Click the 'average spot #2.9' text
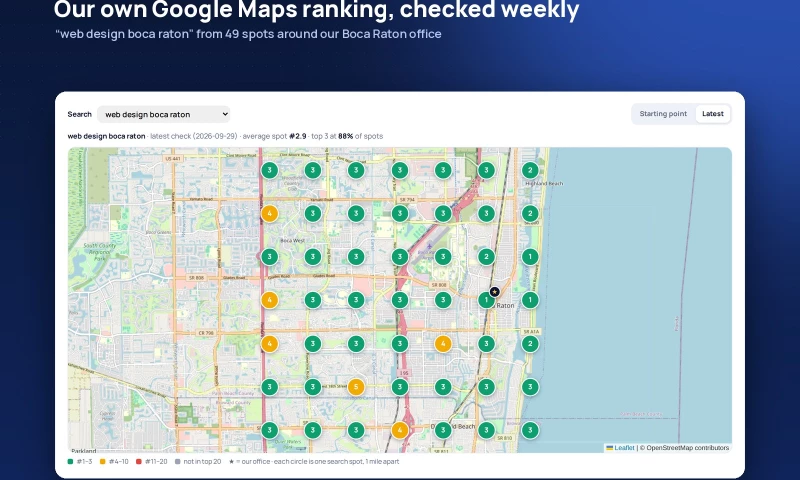Viewport: 800px width, 480px height. point(274,136)
